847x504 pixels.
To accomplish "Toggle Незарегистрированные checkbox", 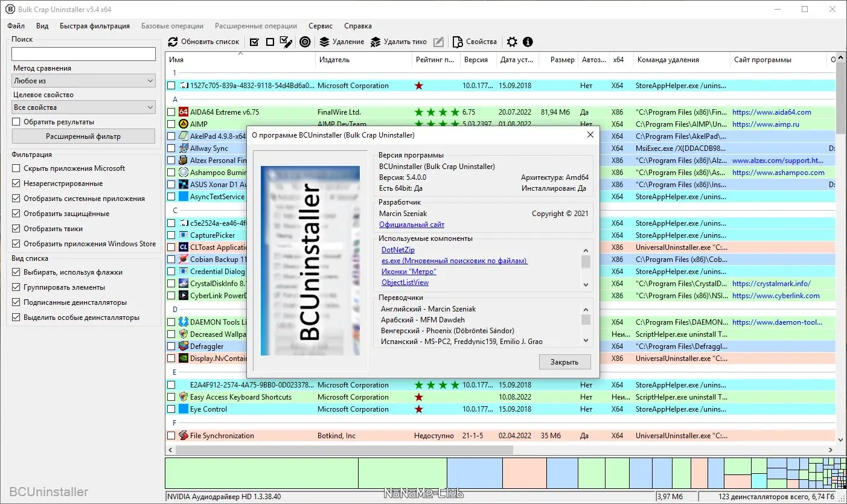I will 16,183.
